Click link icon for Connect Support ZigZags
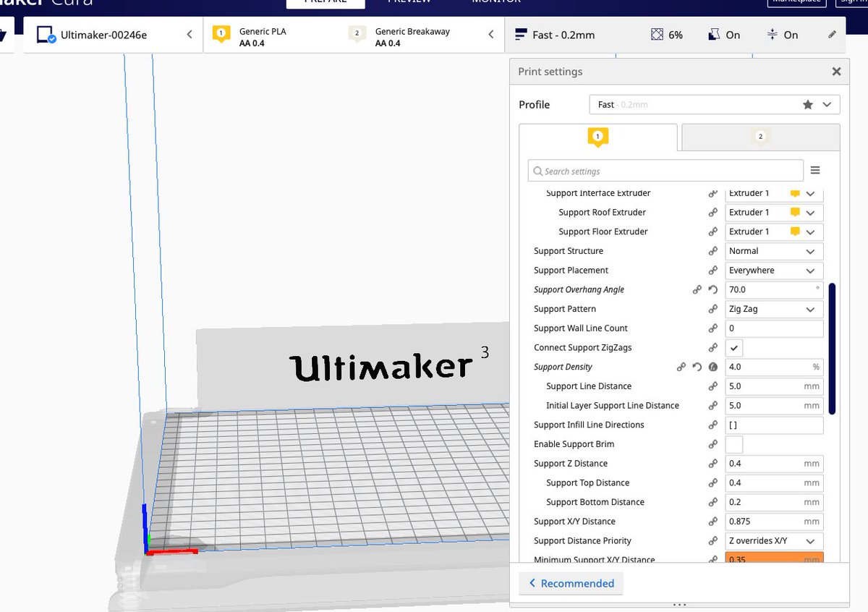 (x=713, y=348)
